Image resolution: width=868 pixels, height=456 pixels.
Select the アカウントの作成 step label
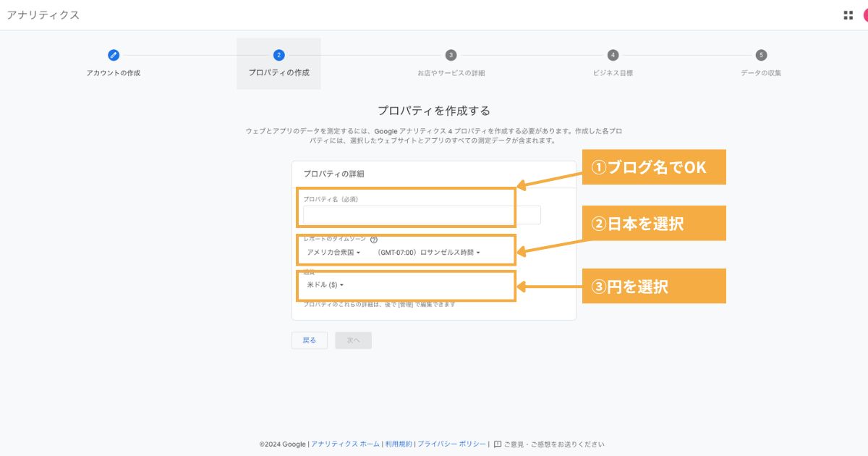pyautogui.click(x=114, y=73)
